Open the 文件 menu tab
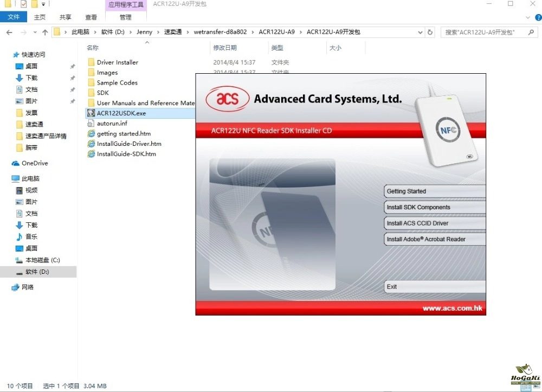The width and height of the screenshot is (542, 392). tap(14, 17)
